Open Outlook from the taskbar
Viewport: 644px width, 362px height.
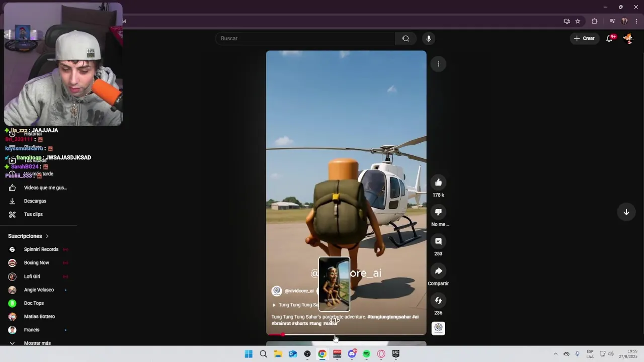pos(293,354)
